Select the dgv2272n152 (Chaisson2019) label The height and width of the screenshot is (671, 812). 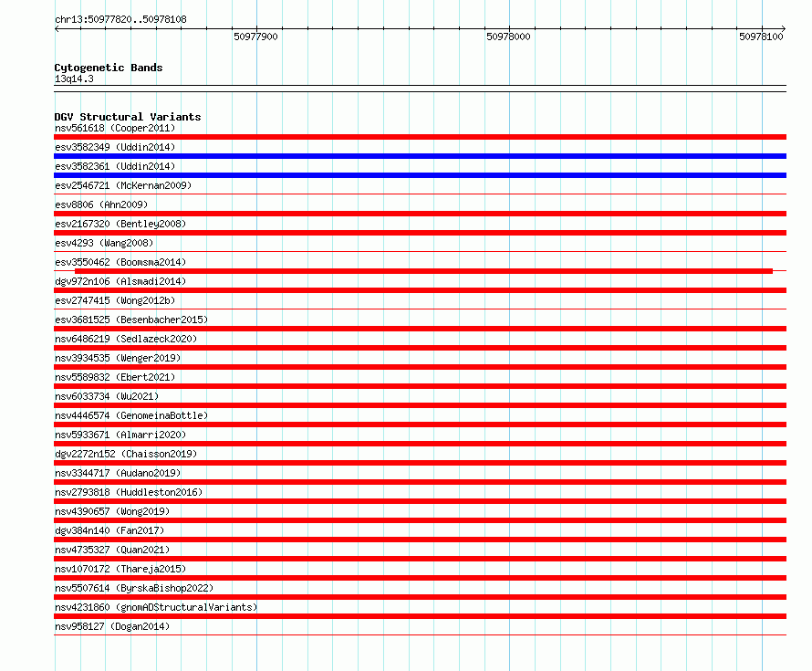pos(126,454)
